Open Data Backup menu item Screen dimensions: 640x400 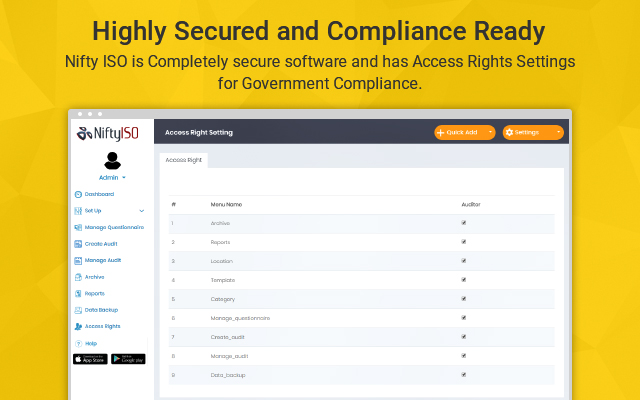pyautogui.click(x=101, y=310)
